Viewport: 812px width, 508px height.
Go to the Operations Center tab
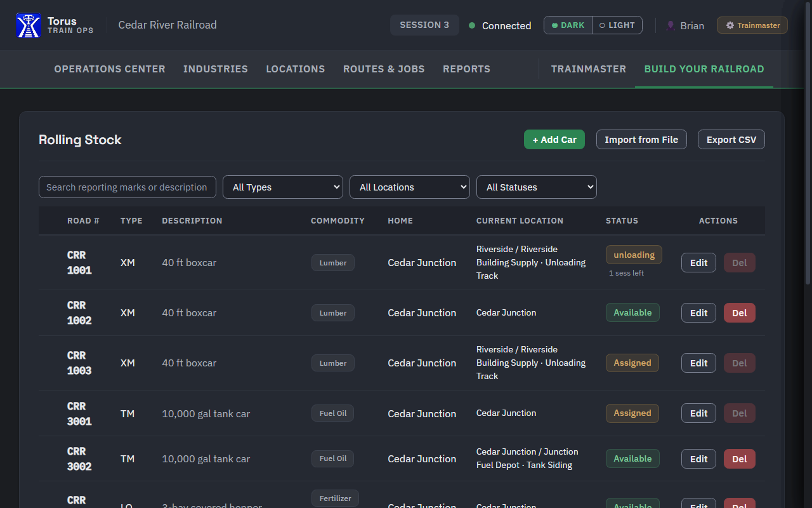(x=110, y=69)
